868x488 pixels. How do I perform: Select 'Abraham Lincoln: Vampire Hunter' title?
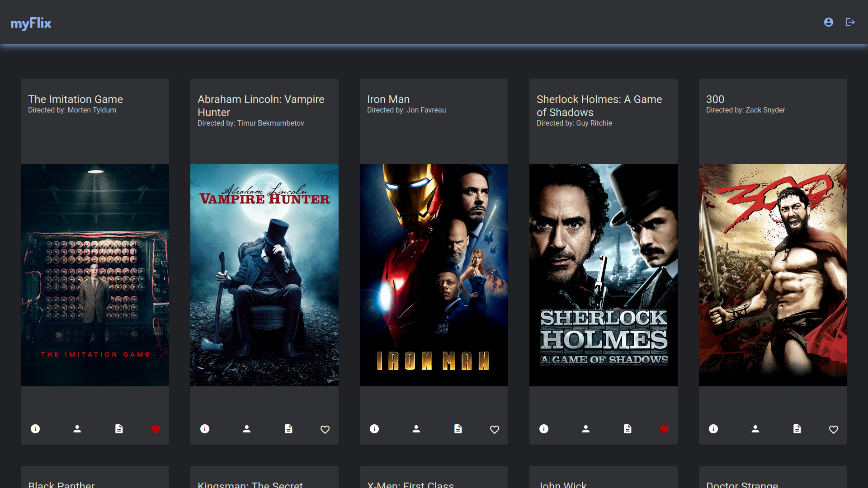click(261, 106)
